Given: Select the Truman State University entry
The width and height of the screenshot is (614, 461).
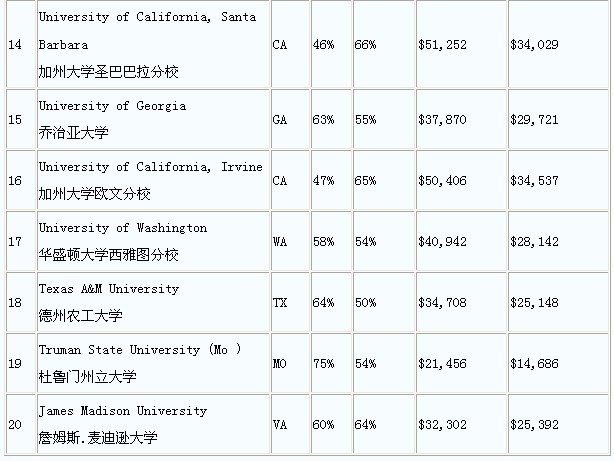Looking at the screenshot, I should 140,350.
